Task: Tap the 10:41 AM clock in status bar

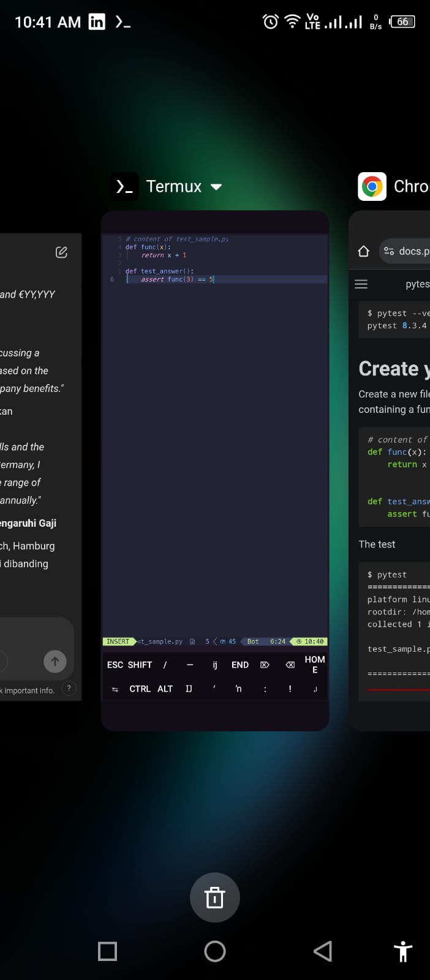Action: (48, 23)
